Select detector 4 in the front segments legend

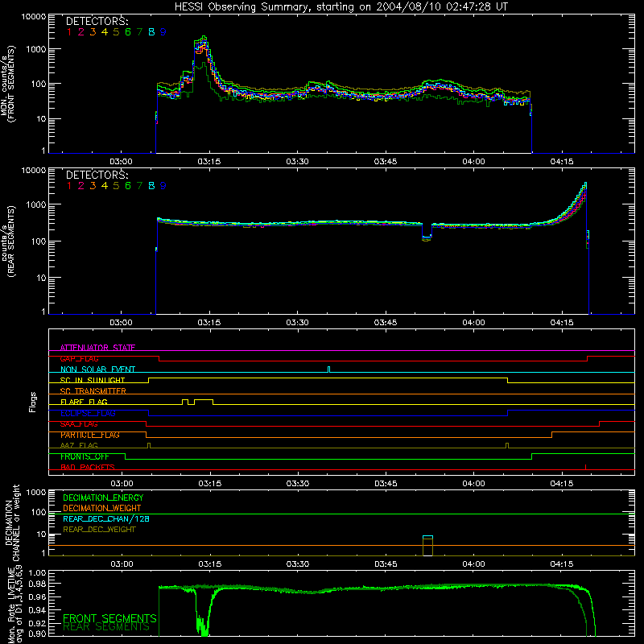(105, 32)
